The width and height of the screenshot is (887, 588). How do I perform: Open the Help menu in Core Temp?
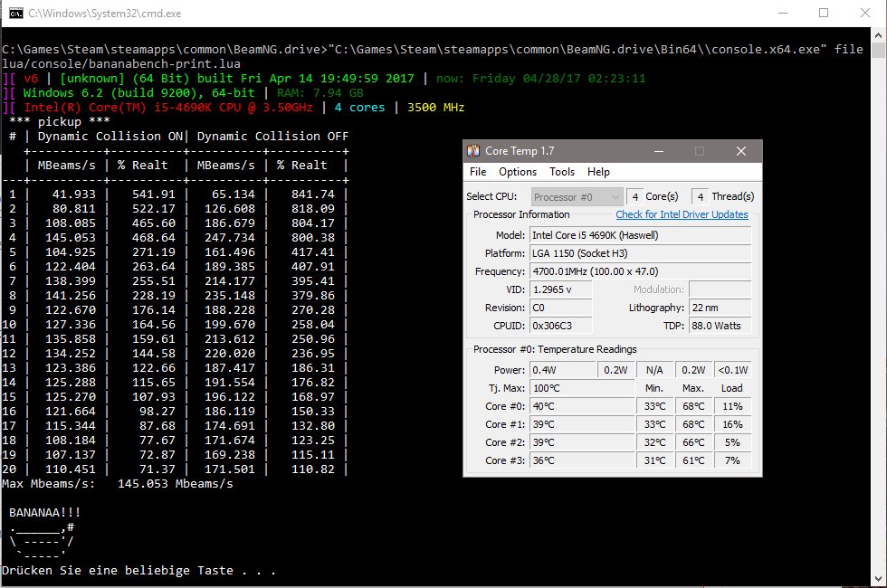pyautogui.click(x=598, y=172)
